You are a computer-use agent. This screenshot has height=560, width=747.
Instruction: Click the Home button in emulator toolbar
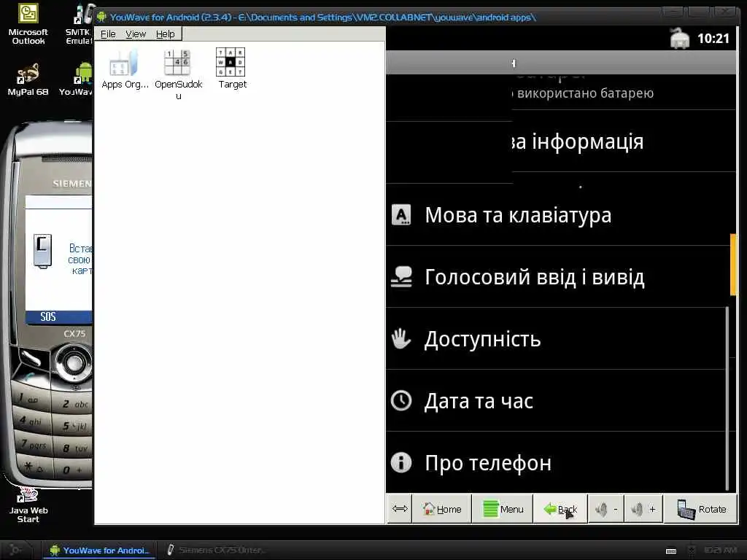441,509
